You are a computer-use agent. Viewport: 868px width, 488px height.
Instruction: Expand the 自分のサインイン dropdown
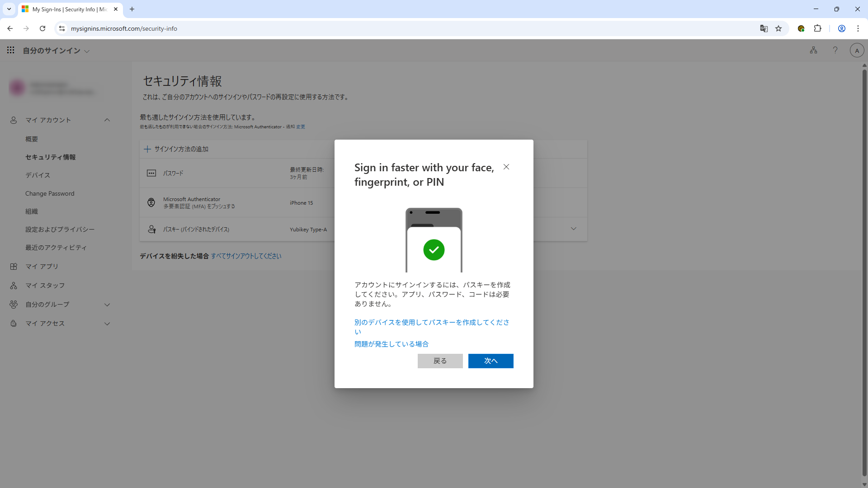click(x=87, y=51)
